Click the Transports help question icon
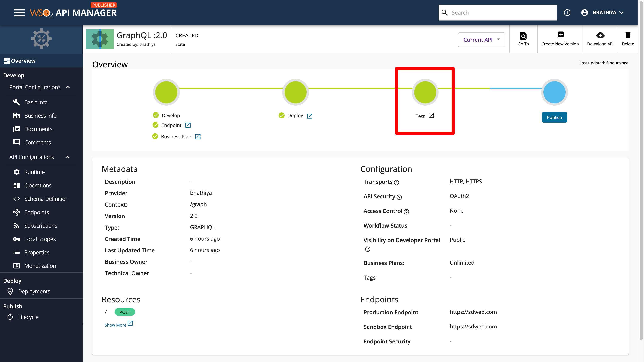644x362 pixels. (396, 182)
